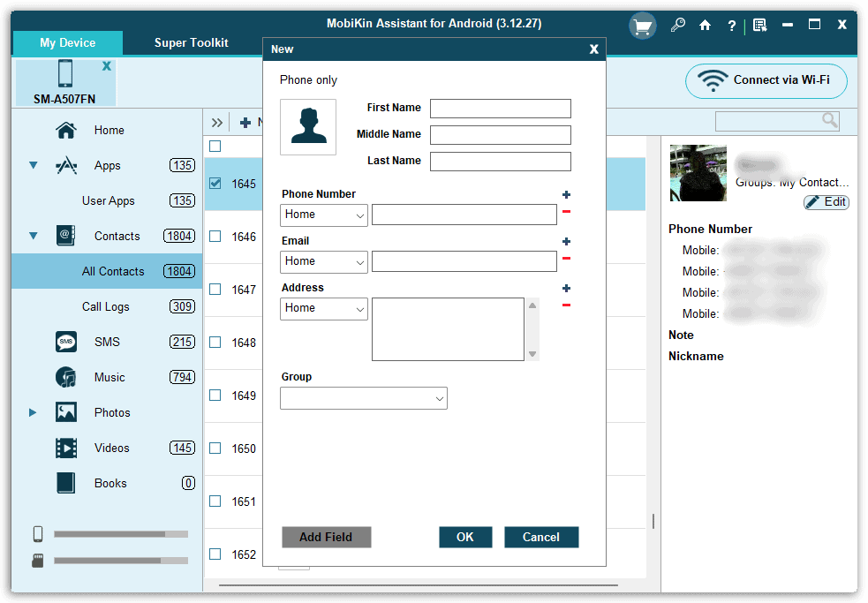Check the contact row 1652 checkbox
The width and height of the screenshot is (868, 603).
click(x=215, y=554)
